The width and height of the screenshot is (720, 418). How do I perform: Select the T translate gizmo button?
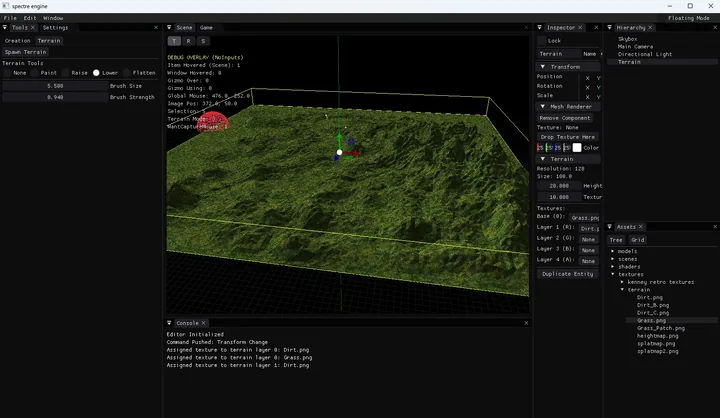point(174,41)
